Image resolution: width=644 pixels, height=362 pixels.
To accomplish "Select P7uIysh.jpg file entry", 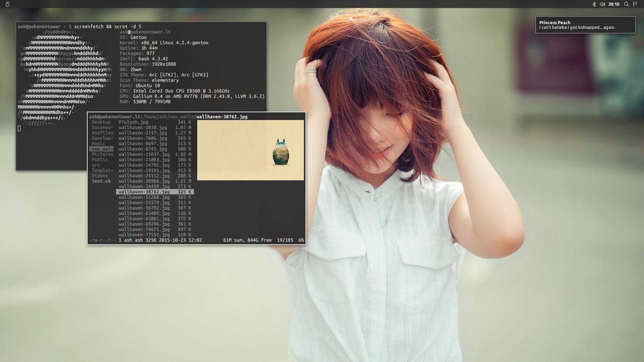I will [x=133, y=122].
